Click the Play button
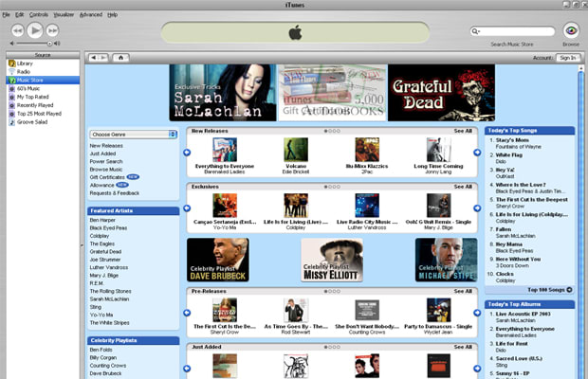588x379 pixels. 35,30
